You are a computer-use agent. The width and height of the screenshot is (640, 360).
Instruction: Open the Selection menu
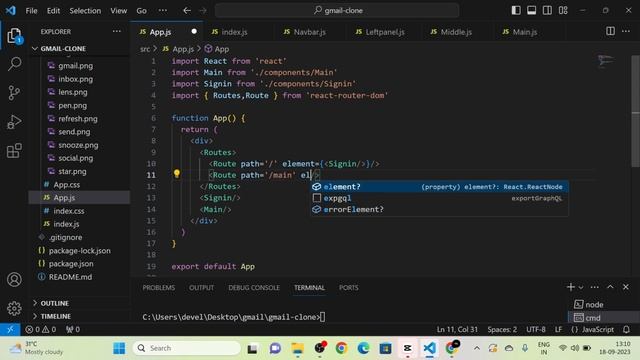click(x=85, y=11)
